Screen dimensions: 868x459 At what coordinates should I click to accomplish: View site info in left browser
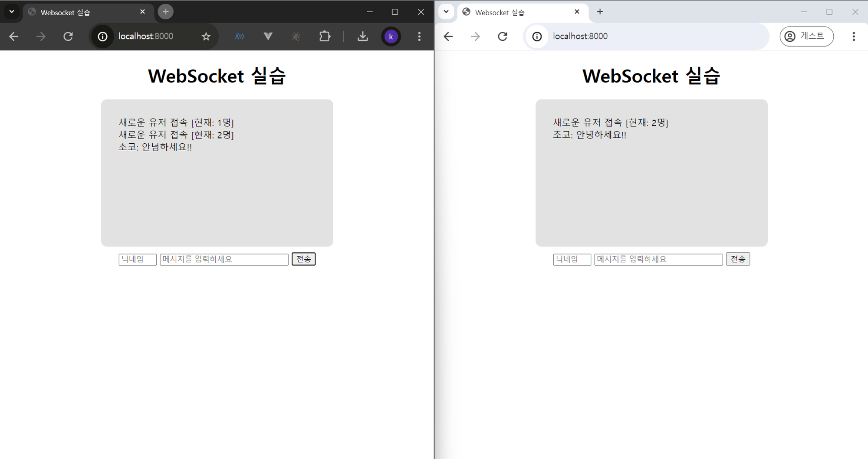[x=102, y=36]
